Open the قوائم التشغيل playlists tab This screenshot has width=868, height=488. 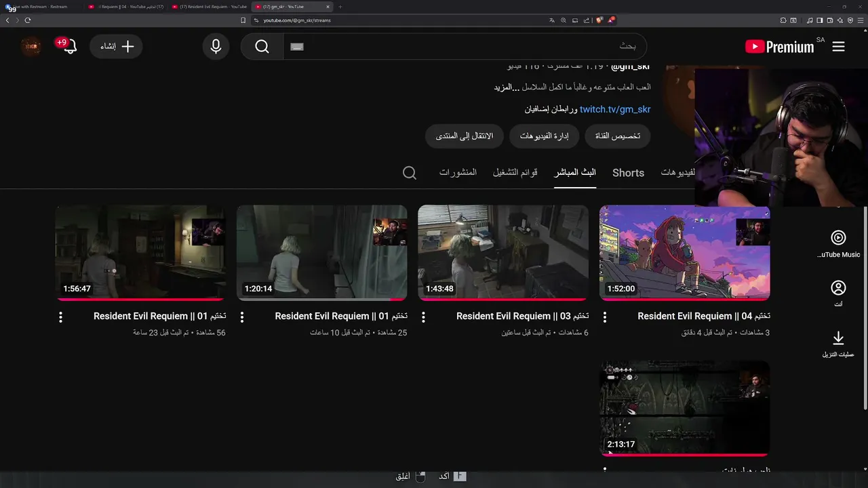pyautogui.click(x=515, y=172)
